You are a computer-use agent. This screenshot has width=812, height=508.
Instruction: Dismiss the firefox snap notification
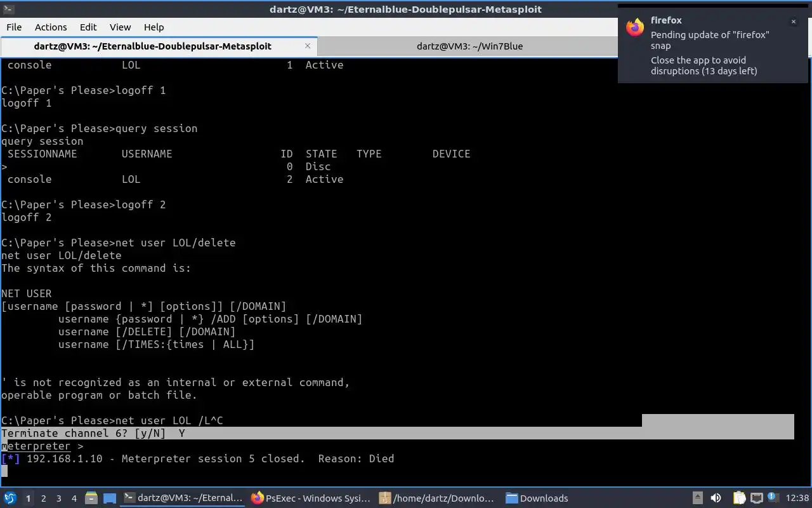(793, 22)
